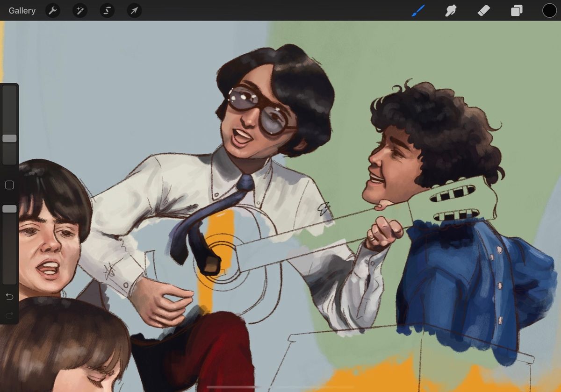561x392 pixels.
Task: Open the Gallery
Action: point(22,10)
